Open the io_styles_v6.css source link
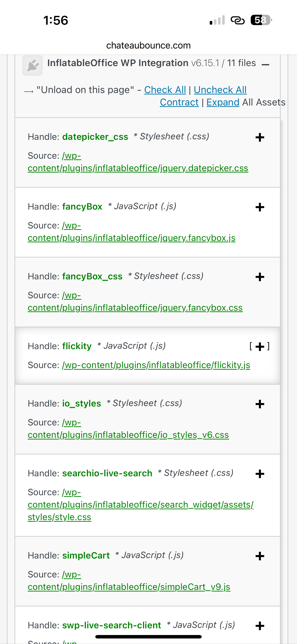Image resolution: width=297 pixels, height=644 pixels. pyautogui.click(x=128, y=435)
